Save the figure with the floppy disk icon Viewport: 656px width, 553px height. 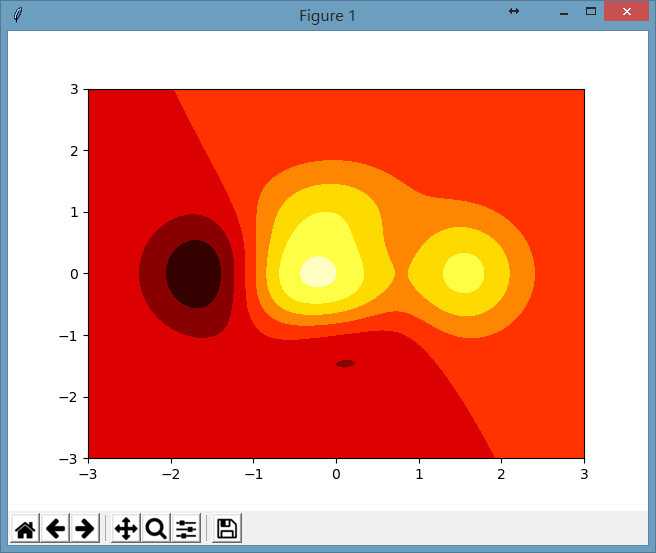pyautogui.click(x=227, y=528)
